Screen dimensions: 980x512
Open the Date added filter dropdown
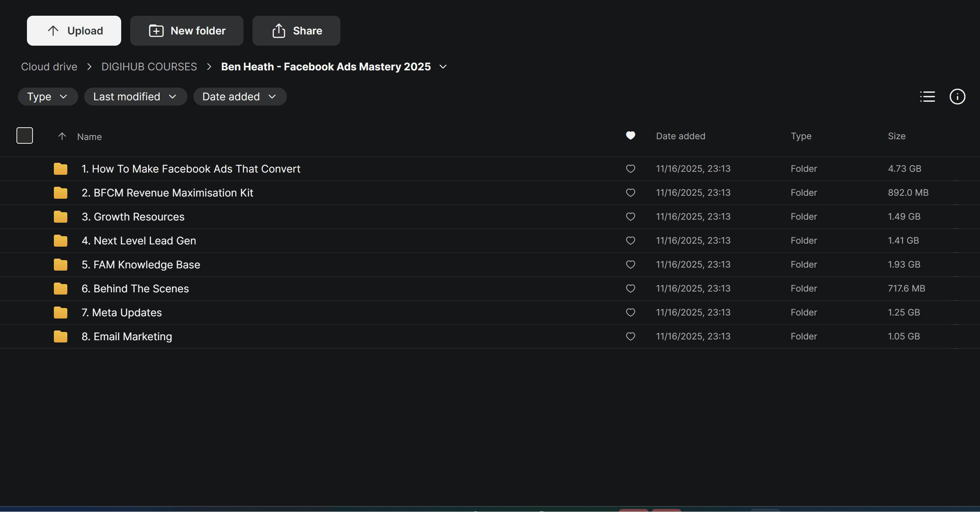[240, 97]
